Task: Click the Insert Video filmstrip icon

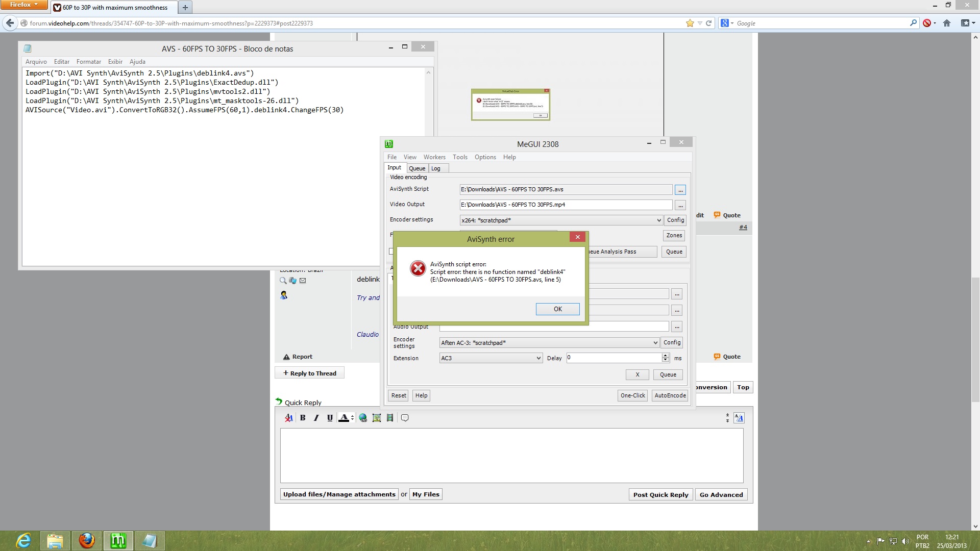Action: click(x=390, y=418)
